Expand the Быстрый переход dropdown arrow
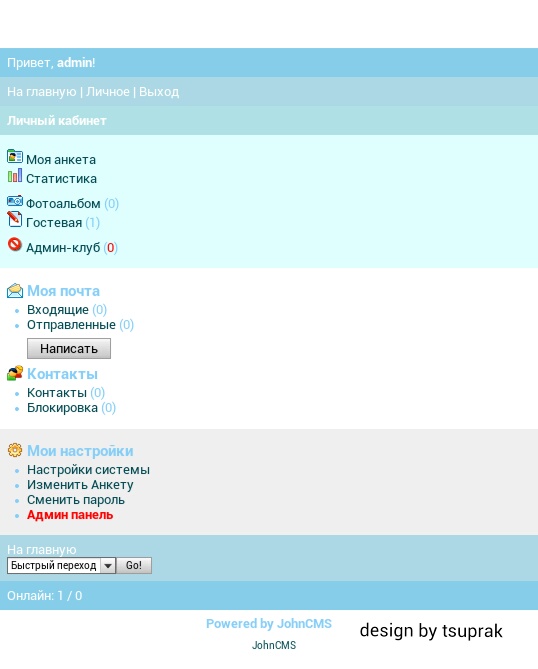The image size is (538, 669). click(108, 566)
